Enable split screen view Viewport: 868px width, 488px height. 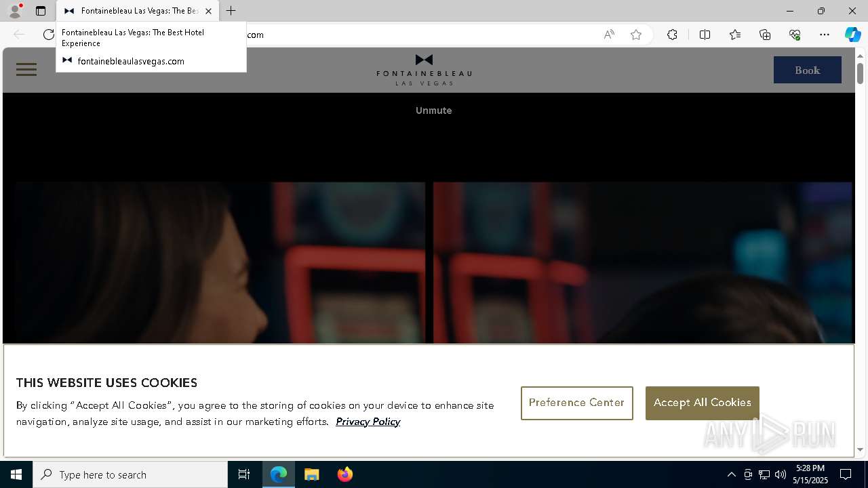click(705, 35)
